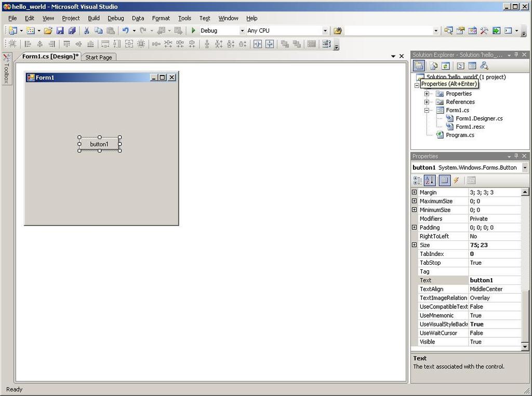Open the Format menu
Screen dimensions: 532x396
click(x=161, y=18)
